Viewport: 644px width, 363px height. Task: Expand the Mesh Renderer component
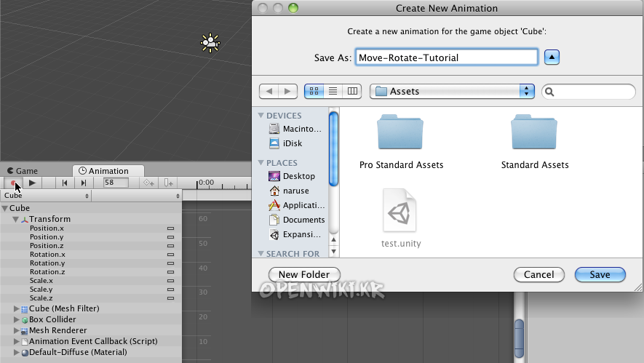[17, 330]
